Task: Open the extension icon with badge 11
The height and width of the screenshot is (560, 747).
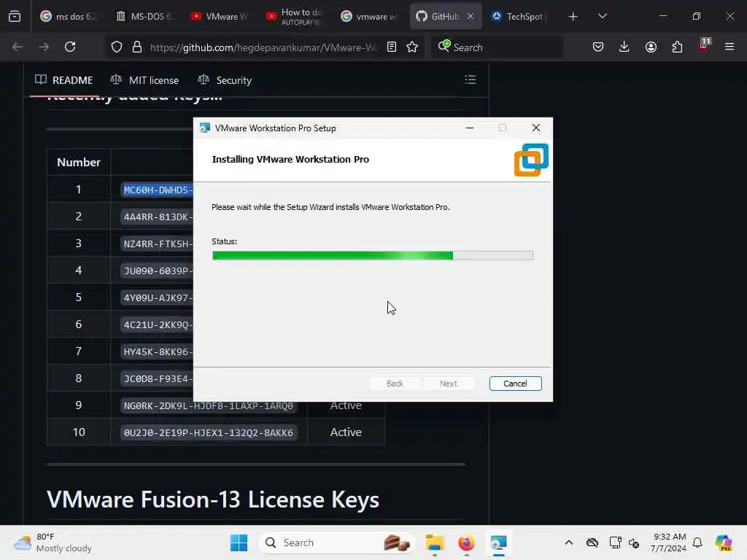Action: click(x=704, y=46)
